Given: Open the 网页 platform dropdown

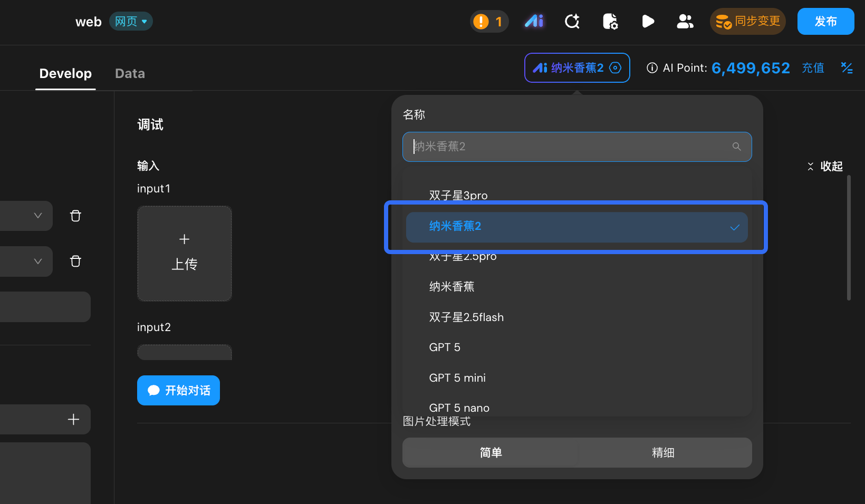Looking at the screenshot, I should click(131, 21).
